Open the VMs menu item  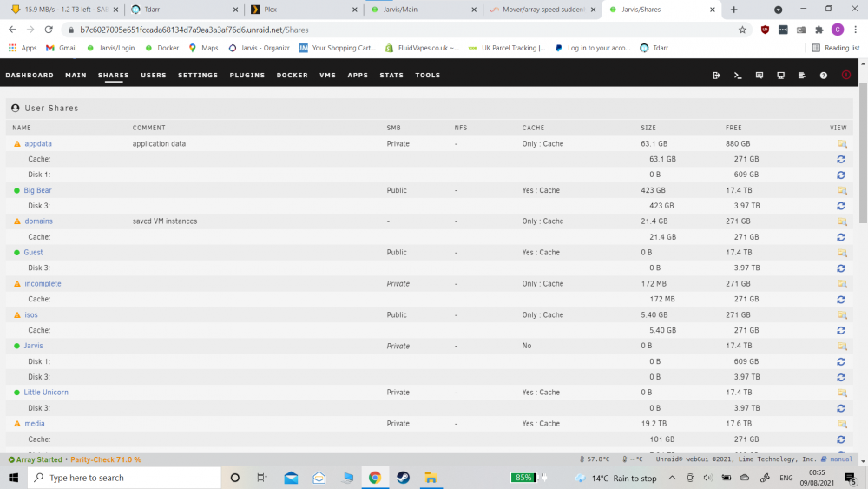[x=328, y=76]
